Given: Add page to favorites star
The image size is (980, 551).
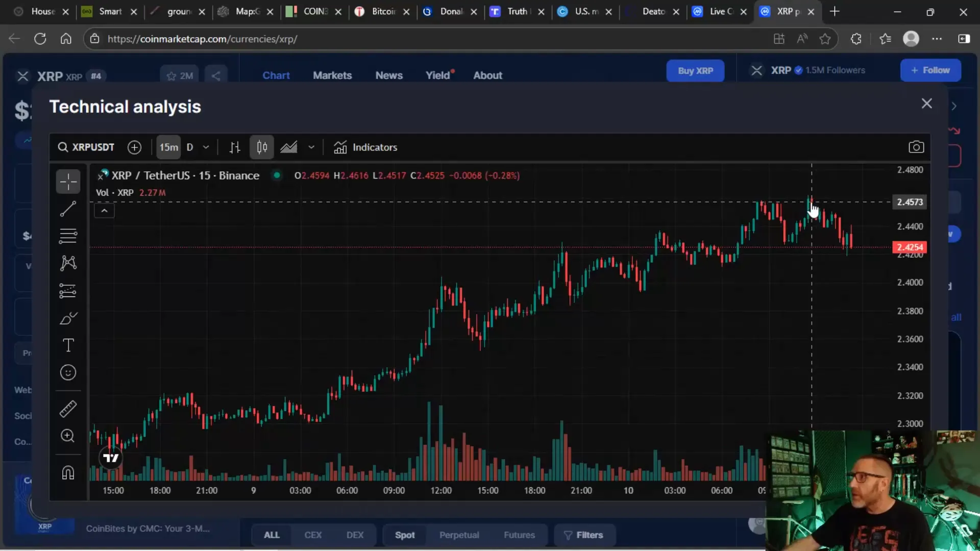Looking at the screenshot, I should click(x=825, y=39).
